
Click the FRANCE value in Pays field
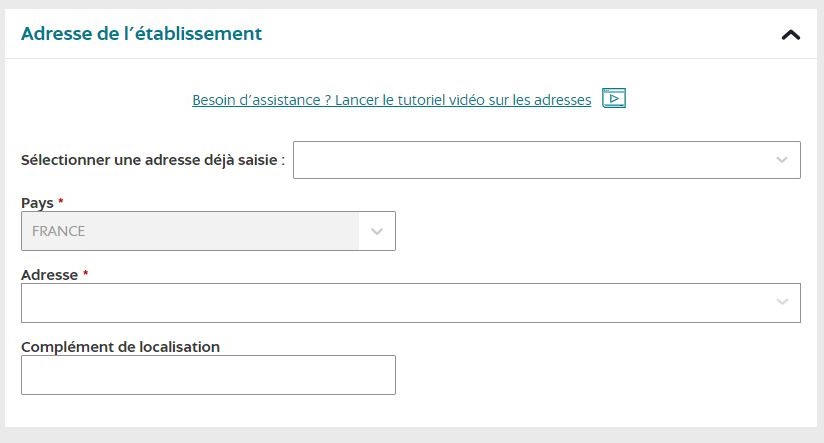(59, 231)
